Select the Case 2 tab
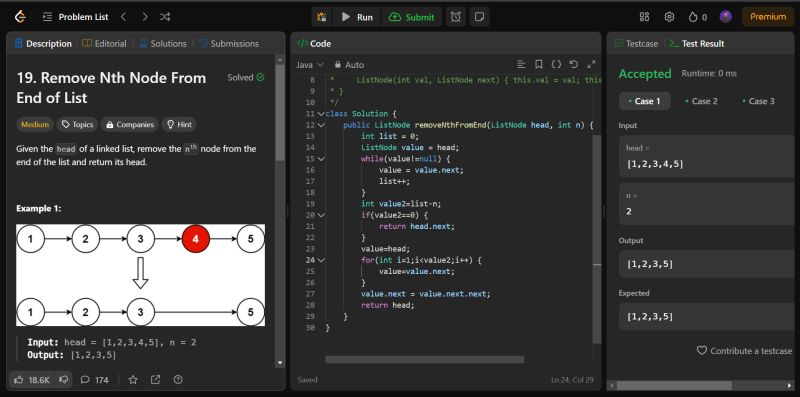 701,101
